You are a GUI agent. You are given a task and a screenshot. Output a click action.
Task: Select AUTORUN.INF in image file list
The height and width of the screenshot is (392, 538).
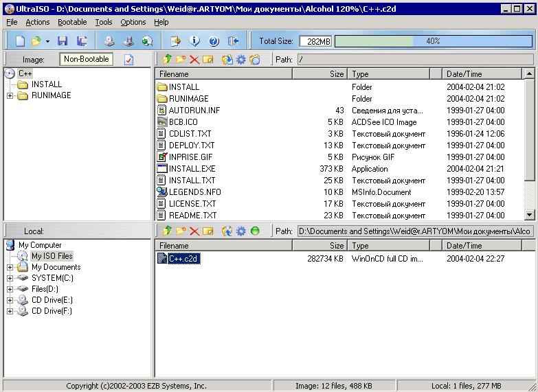click(194, 111)
